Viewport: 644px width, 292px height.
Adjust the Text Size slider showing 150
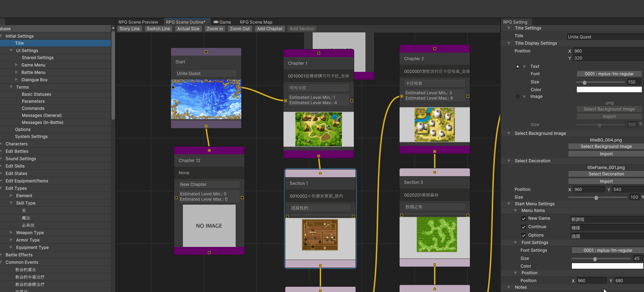coord(585,82)
